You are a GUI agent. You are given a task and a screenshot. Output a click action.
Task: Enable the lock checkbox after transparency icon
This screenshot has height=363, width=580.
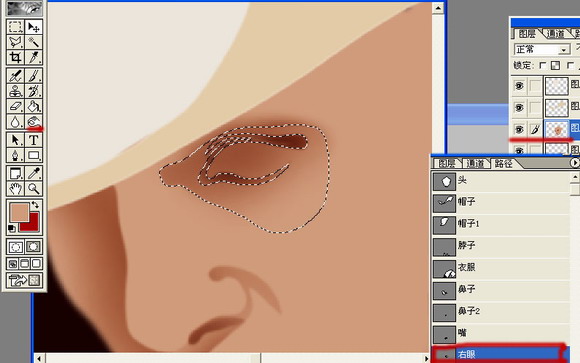[x=570, y=66]
